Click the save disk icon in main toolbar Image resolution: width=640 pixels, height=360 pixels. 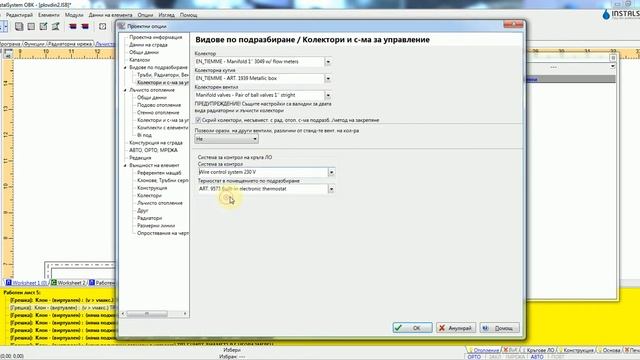click(19, 27)
